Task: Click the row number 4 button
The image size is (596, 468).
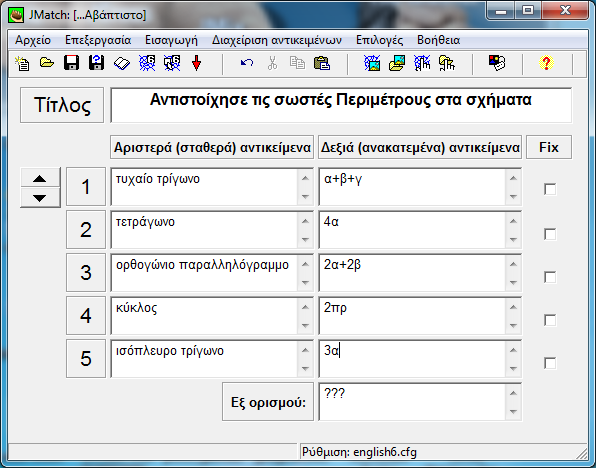Action: pos(86,316)
